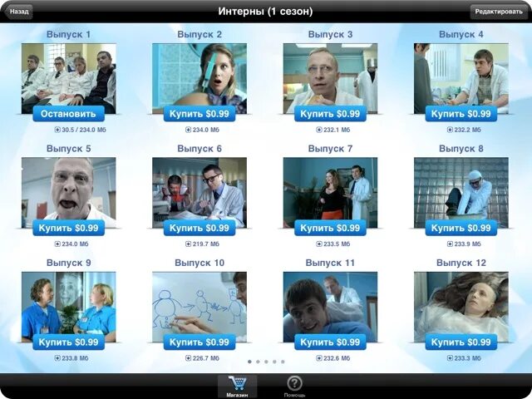Select the Выпуск 1 title

point(68,34)
